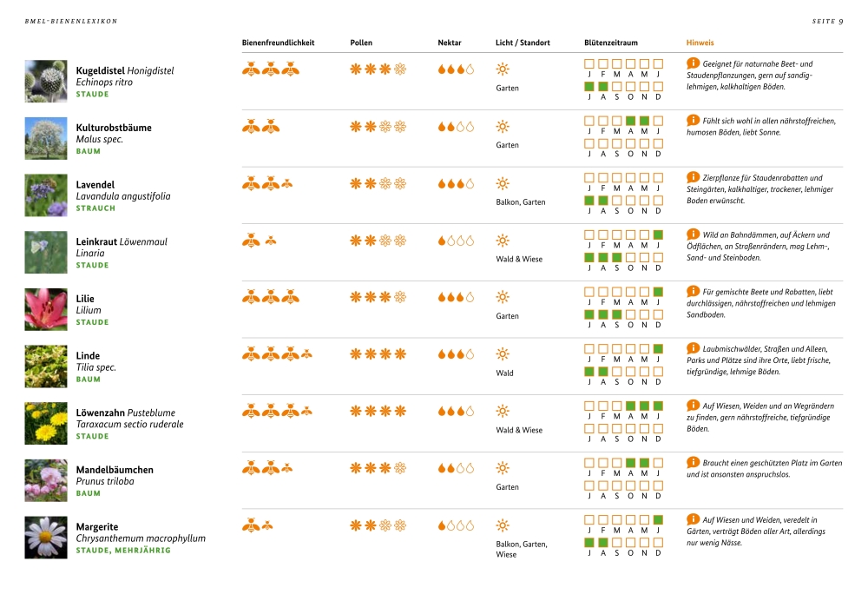Click Leinkraut's green September bloom box
868x614 pixels.
[616, 257]
